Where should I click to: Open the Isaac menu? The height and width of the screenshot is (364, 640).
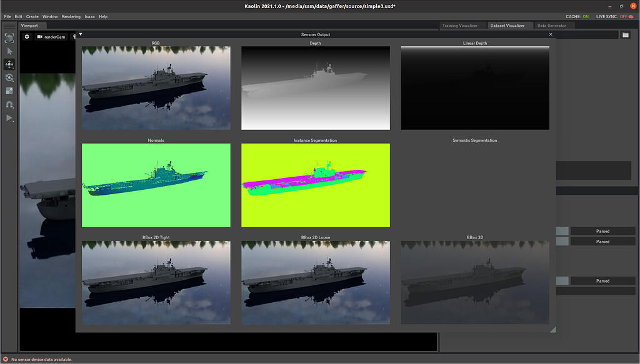89,16
